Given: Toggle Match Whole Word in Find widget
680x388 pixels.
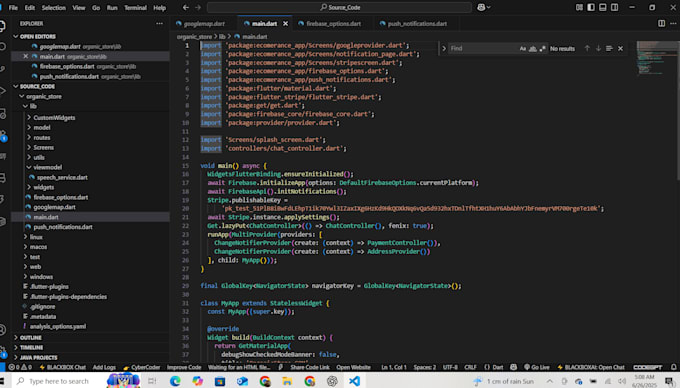Looking at the screenshot, I should pyautogui.click(x=533, y=49).
